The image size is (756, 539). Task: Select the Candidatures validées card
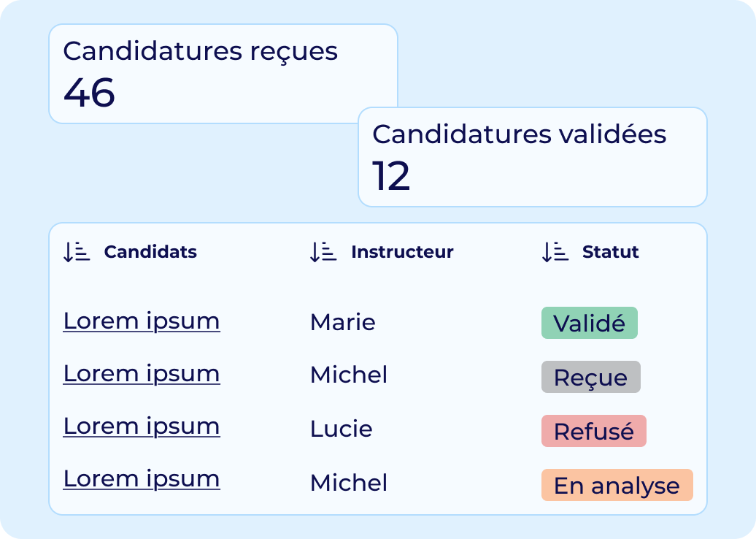533,157
